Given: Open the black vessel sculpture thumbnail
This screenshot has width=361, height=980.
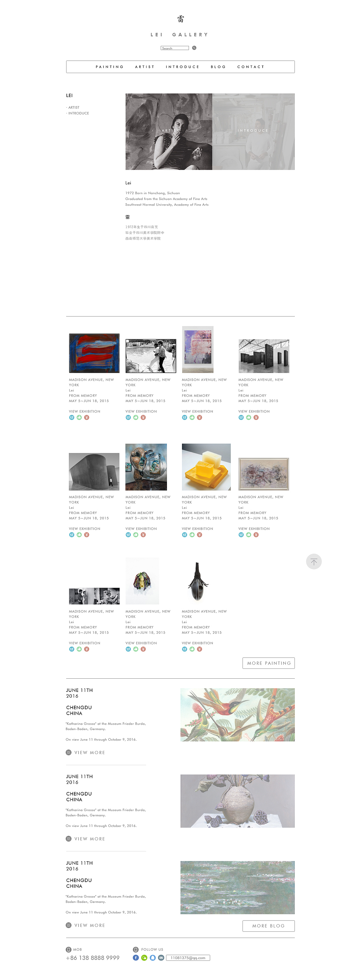Looking at the screenshot, I should tap(198, 581).
